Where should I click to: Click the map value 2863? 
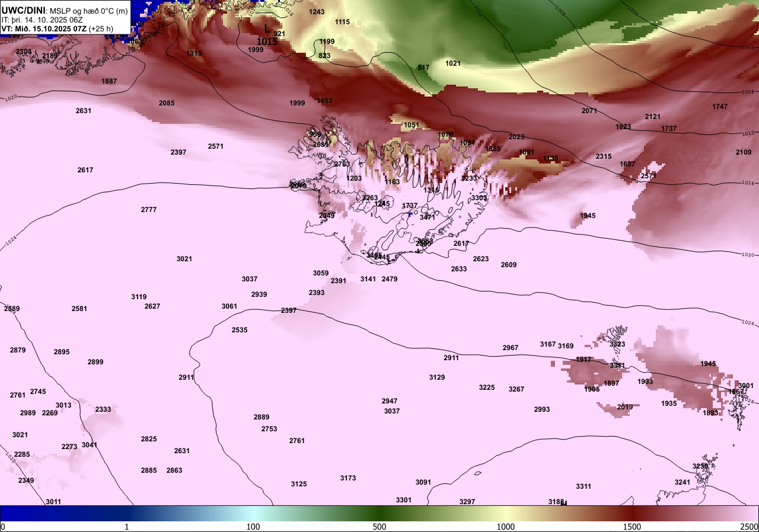pyautogui.click(x=174, y=470)
